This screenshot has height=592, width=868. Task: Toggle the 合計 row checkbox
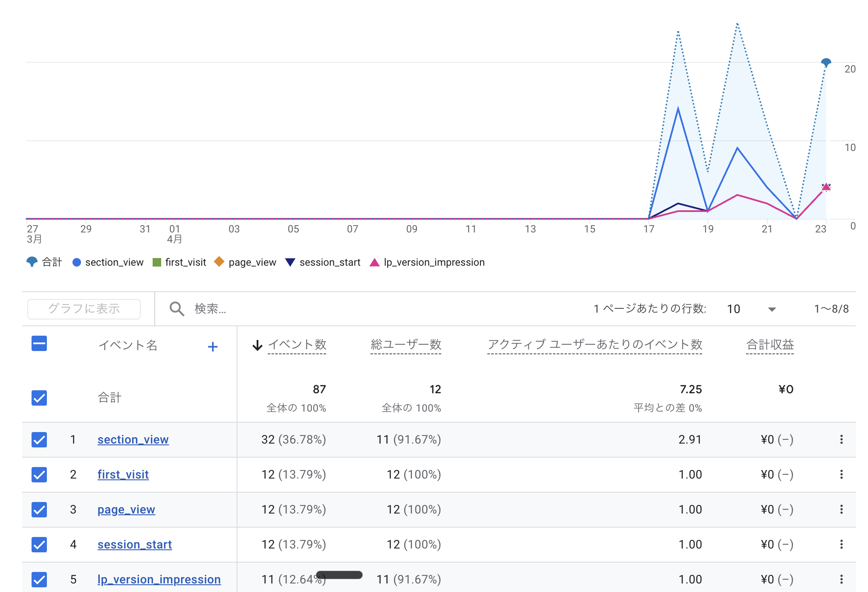pos(39,398)
